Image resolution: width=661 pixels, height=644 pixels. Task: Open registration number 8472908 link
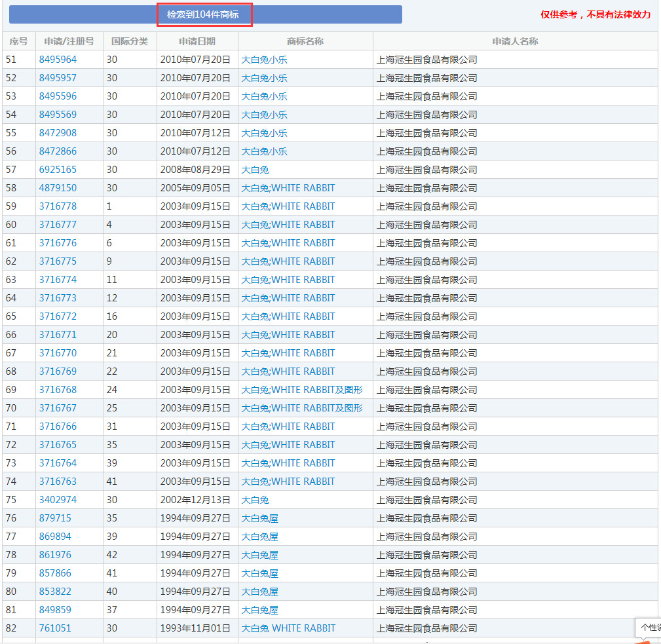tap(58, 133)
